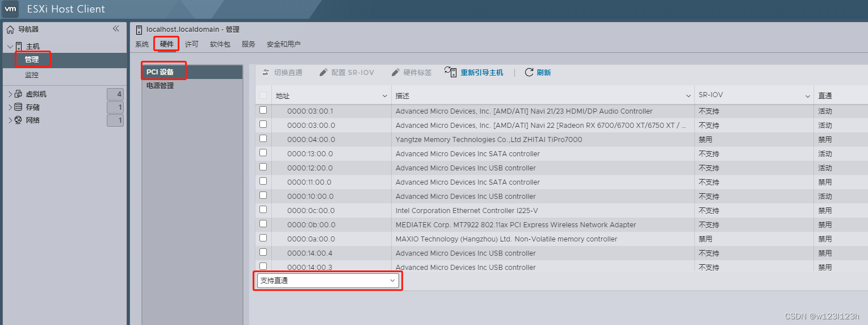
Task: Check the box for device 0000:13:00.0
Action: tap(263, 153)
